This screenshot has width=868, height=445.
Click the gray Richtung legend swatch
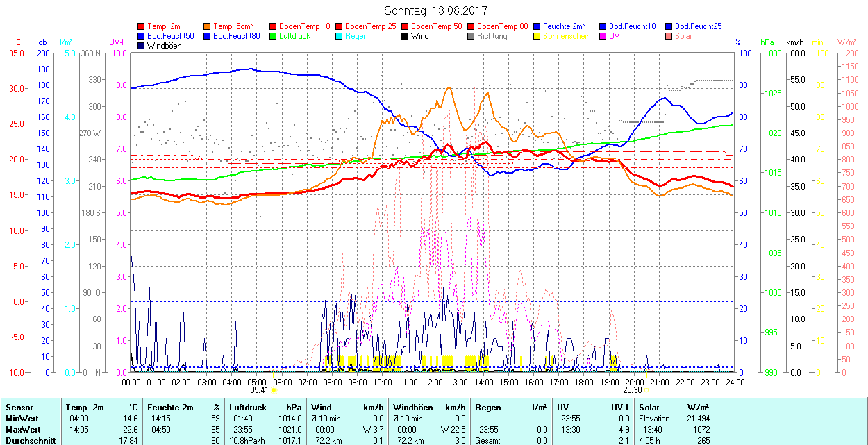(x=471, y=36)
